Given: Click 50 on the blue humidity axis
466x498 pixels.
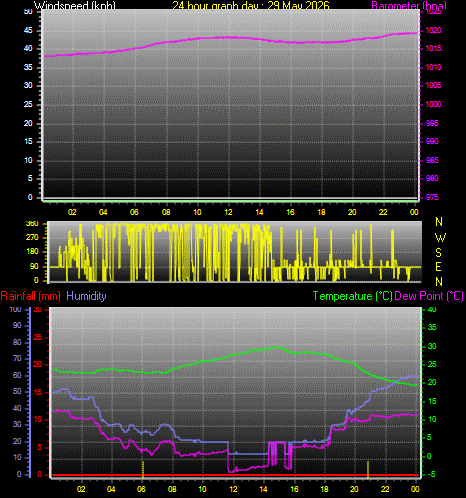Looking at the screenshot, I should coord(17,391).
